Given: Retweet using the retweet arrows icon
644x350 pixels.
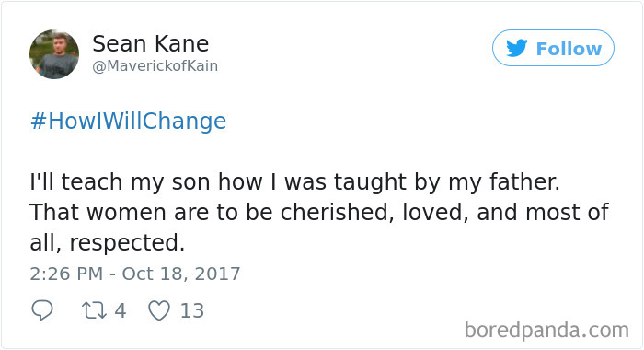Looking at the screenshot, I should tap(94, 310).
